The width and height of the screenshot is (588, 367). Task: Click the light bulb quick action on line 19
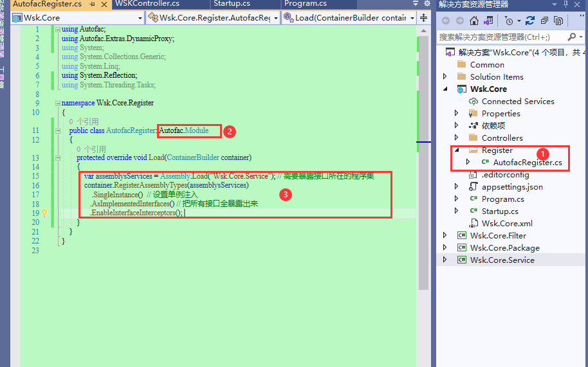44,213
